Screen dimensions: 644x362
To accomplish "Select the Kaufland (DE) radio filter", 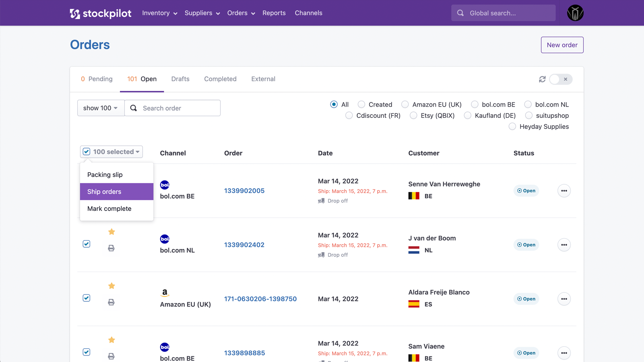I will pyautogui.click(x=467, y=115).
